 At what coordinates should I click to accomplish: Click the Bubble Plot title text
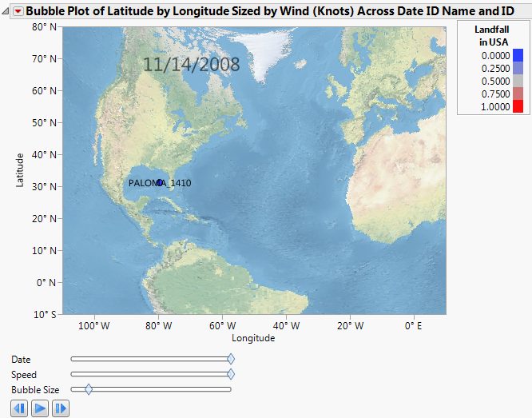click(x=270, y=11)
